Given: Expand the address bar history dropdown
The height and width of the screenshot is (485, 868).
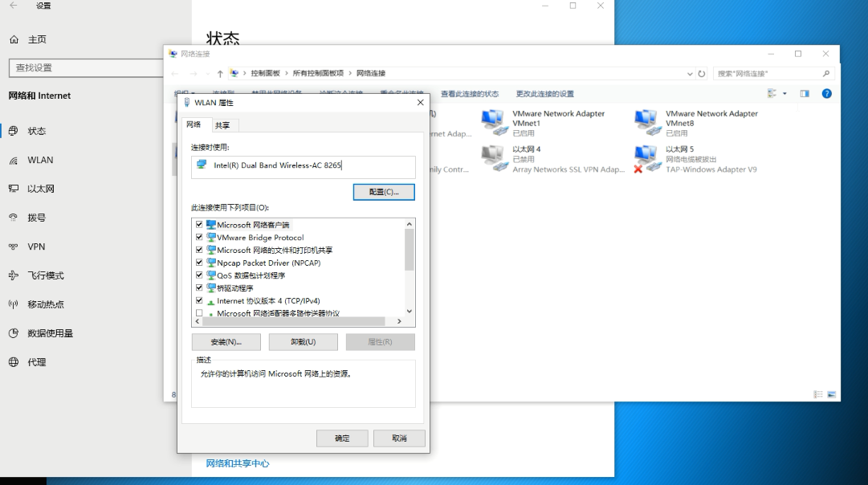Looking at the screenshot, I should click(690, 74).
